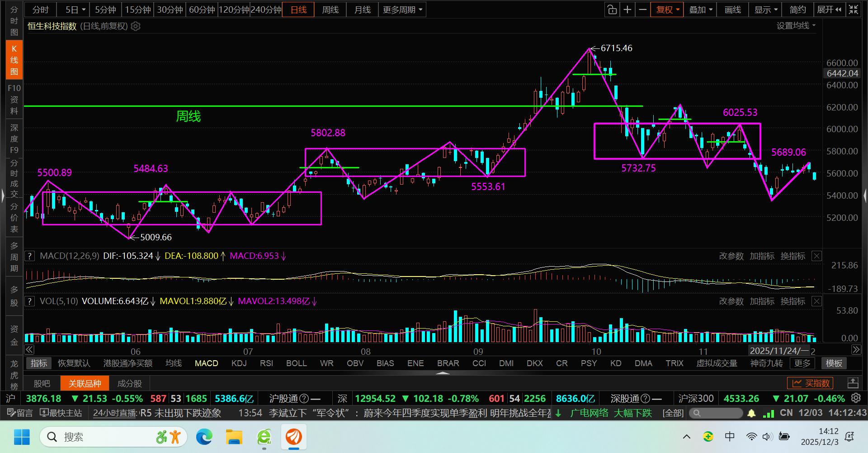Open the 股吧 tab
Viewport: 868px width, 453px height.
pyautogui.click(x=42, y=383)
